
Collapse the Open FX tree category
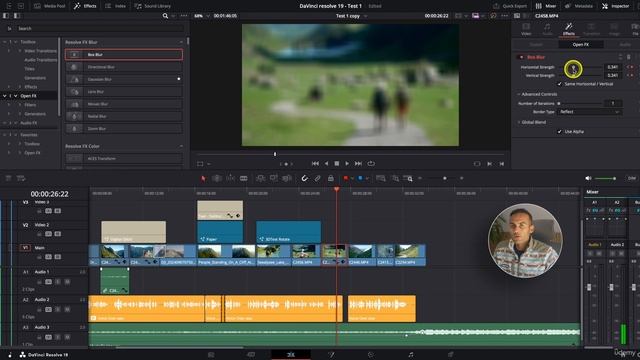pos(16,96)
